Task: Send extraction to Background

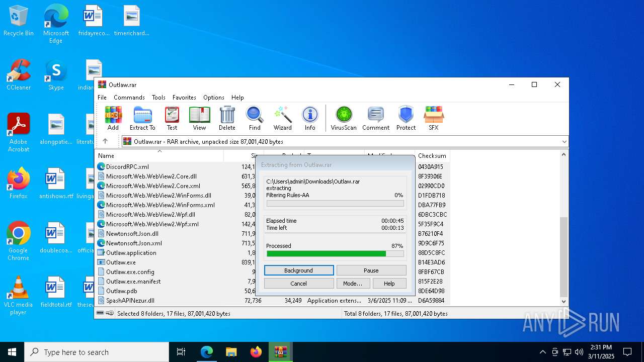Action: tap(299, 270)
